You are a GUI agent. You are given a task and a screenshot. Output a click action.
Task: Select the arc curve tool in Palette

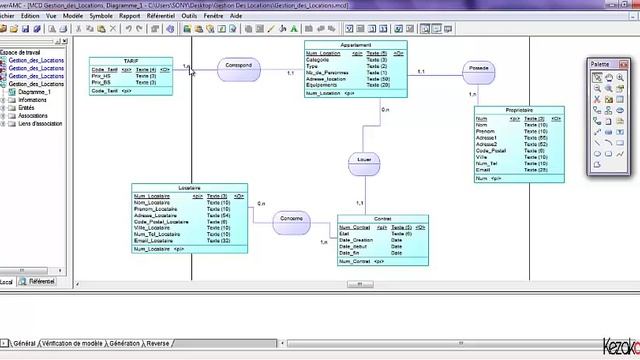coord(609,143)
